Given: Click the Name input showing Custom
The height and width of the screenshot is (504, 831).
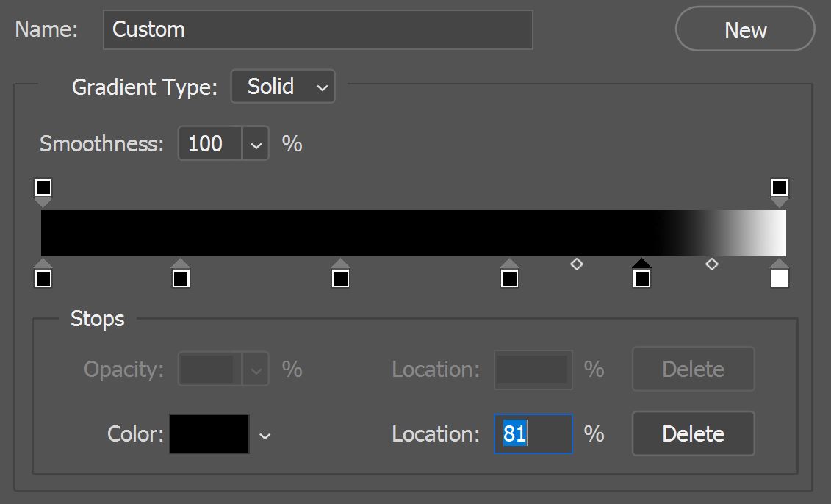Looking at the screenshot, I should pyautogui.click(x=317, y=30).
